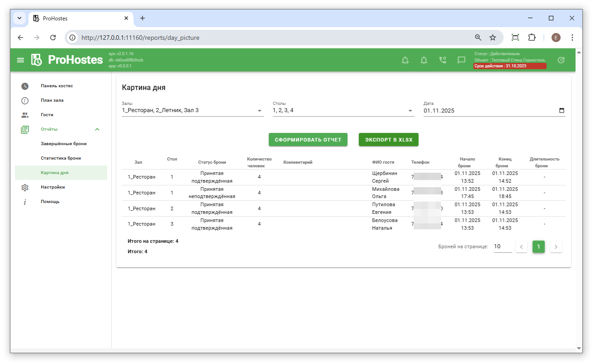
Task: Go to Статистика брони report
Action: (61, 158)
